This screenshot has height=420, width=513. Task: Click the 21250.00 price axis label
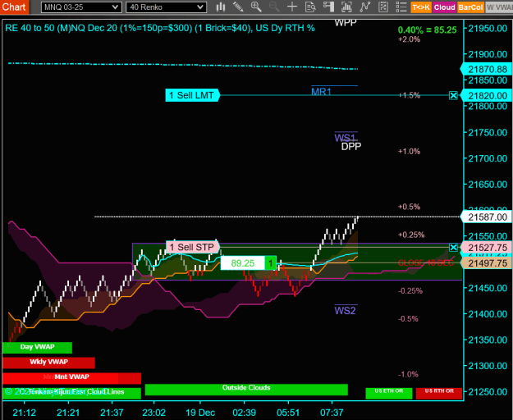488,392
